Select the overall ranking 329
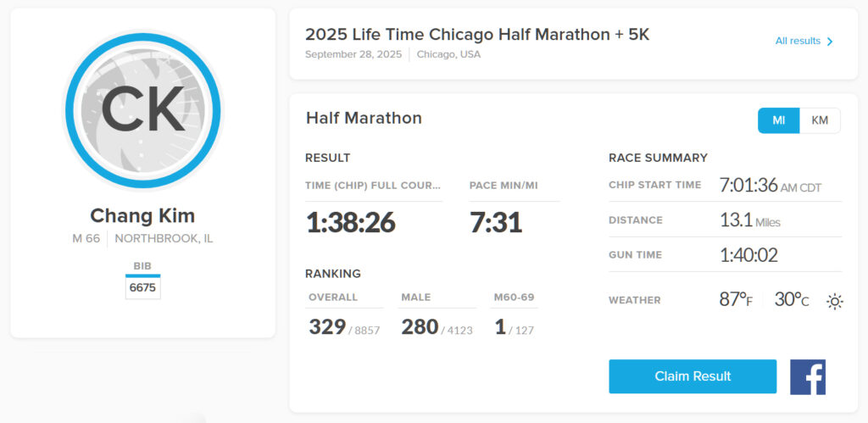 pyautogui.click(x=327, y=326)
